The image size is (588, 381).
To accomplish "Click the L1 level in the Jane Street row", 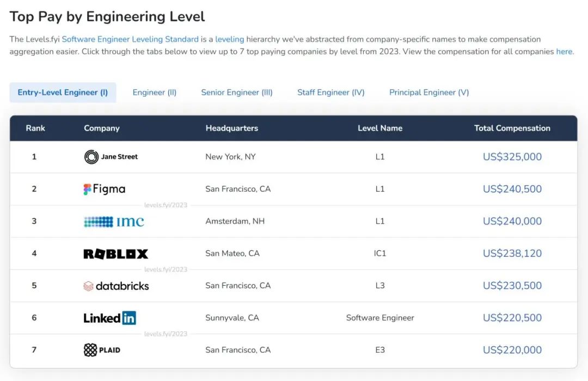I will pos(380,157).
